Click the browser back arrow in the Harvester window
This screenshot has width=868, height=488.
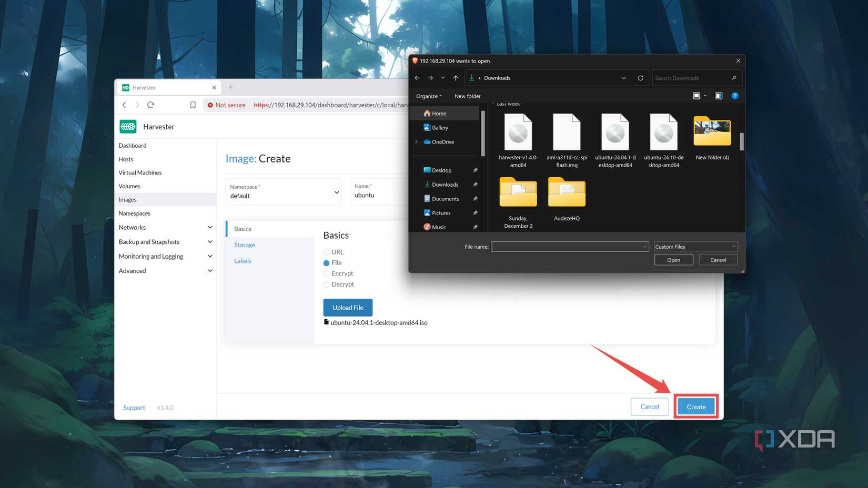[x=125, y=105]
